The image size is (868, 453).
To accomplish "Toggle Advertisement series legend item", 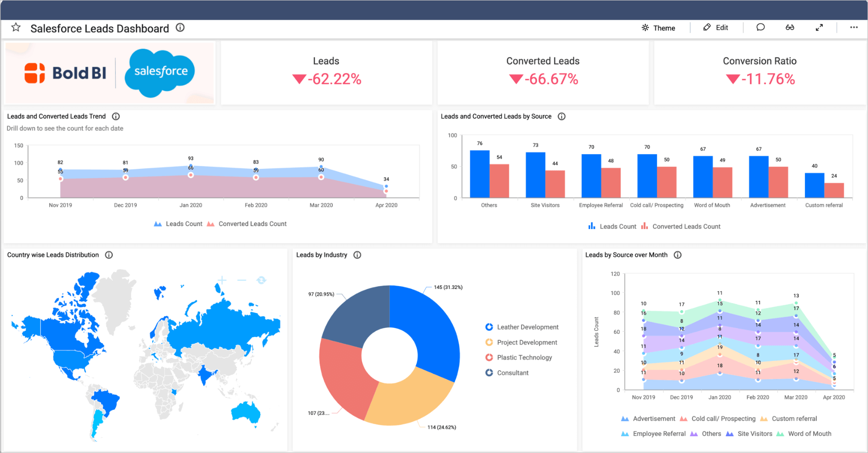I will coord(648,419).
